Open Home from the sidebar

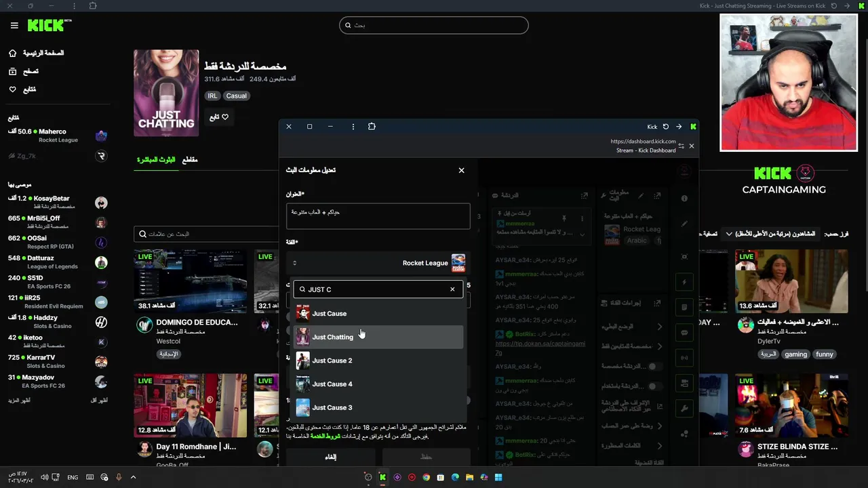tap(35, 53)
